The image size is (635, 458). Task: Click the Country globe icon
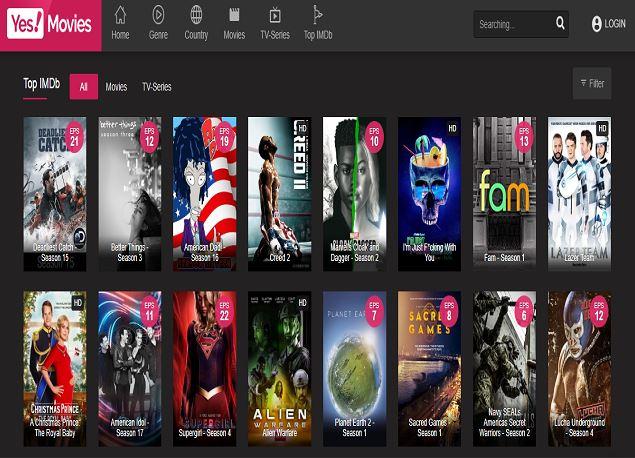(196, 15)
